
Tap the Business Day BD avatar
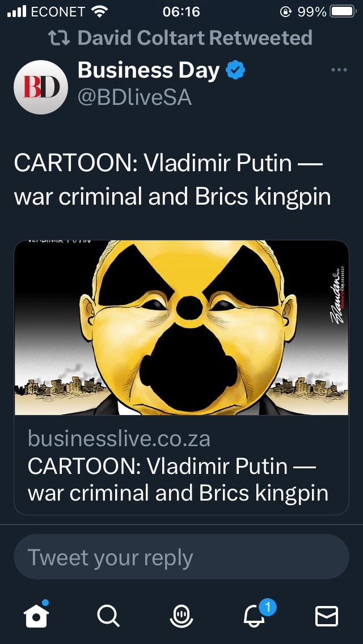click(x=41, y=87)
